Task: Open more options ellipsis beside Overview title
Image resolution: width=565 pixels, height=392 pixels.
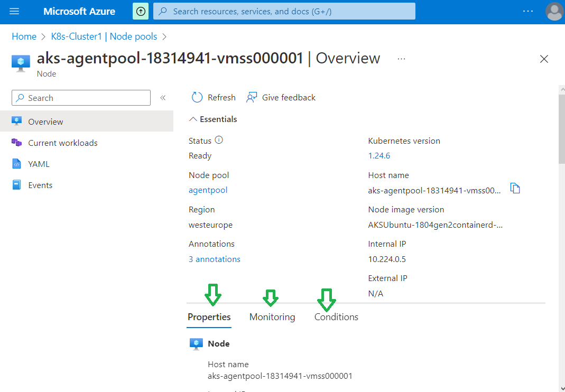Action: coord(401,59)
